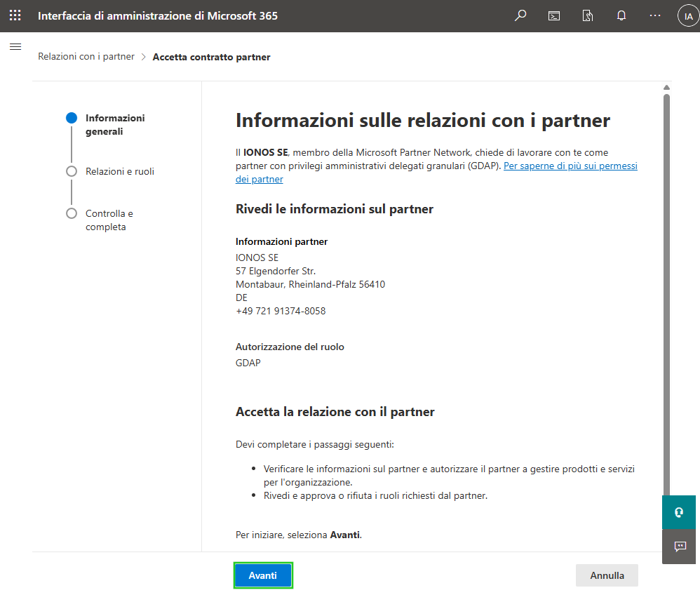This screenshot has height=595, width=700.
Task: Click the GDAP role authorization value
Action: point(248,363)
